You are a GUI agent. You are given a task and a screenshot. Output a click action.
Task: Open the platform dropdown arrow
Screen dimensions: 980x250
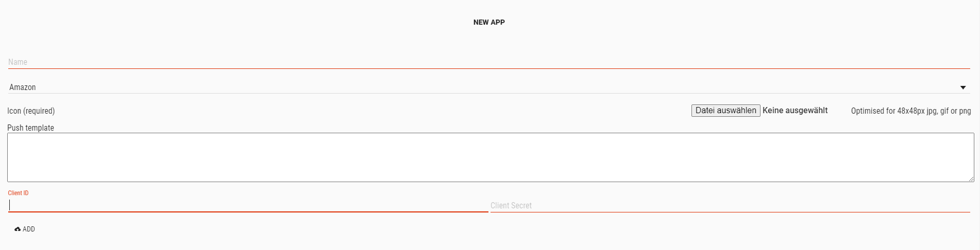[963, 87]
